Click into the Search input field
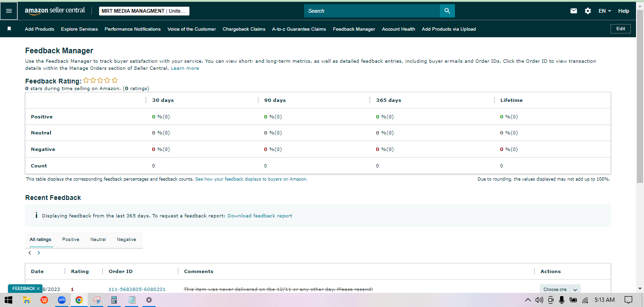Image resolution: width=644 pixels, height=307 pixels. 372,11
